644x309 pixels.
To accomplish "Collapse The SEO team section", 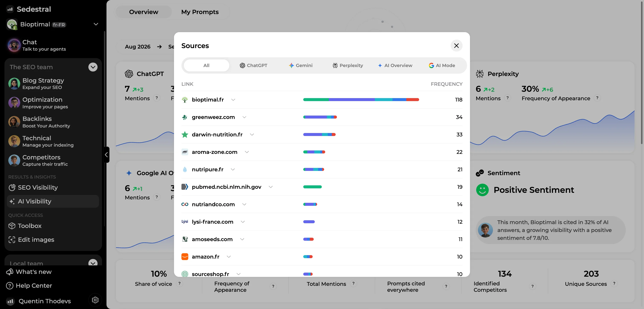I will [93, 67].
